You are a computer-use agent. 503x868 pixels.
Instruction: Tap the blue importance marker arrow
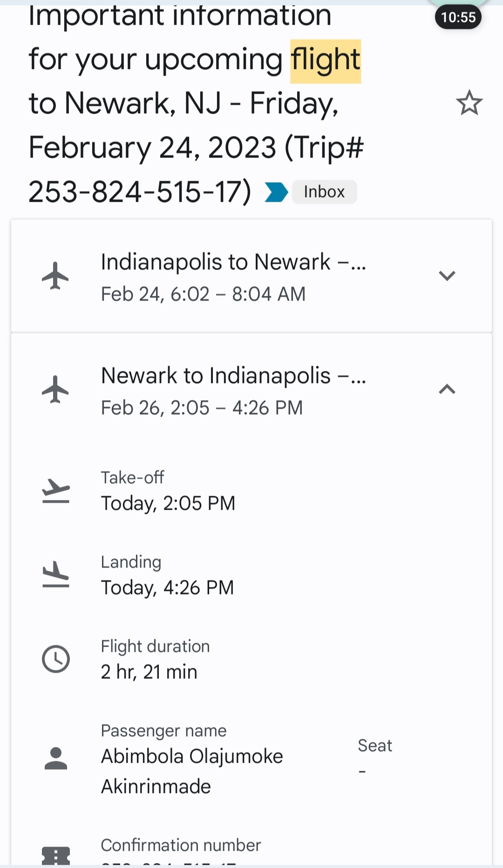(x=276, y=192)
